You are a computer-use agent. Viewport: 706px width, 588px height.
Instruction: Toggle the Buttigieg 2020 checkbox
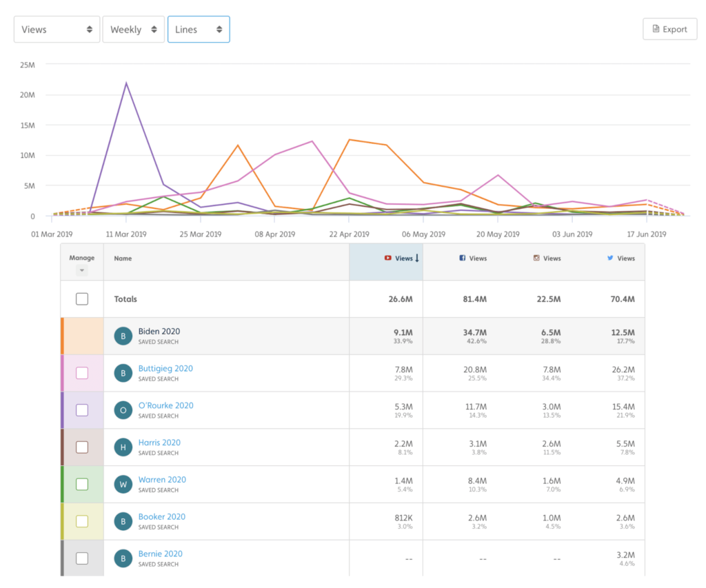[x=82, y=373]
